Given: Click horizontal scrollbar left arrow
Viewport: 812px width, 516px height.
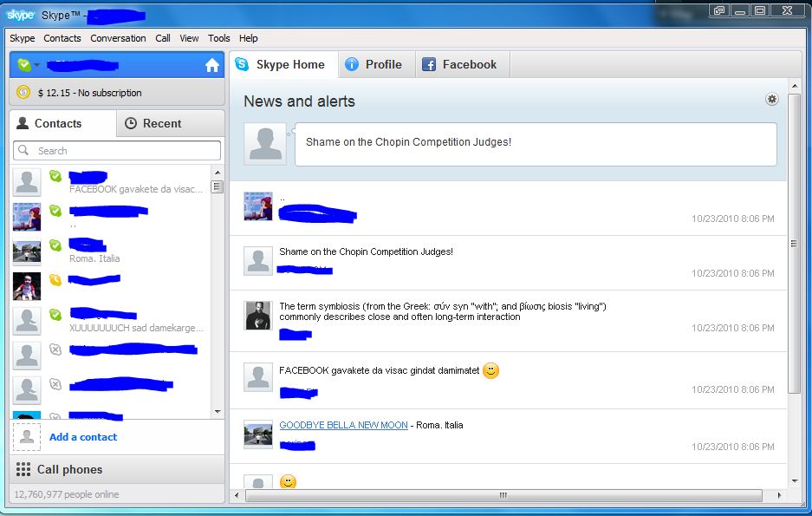Looking at the screenshot, I should click(x=237, y=495).
